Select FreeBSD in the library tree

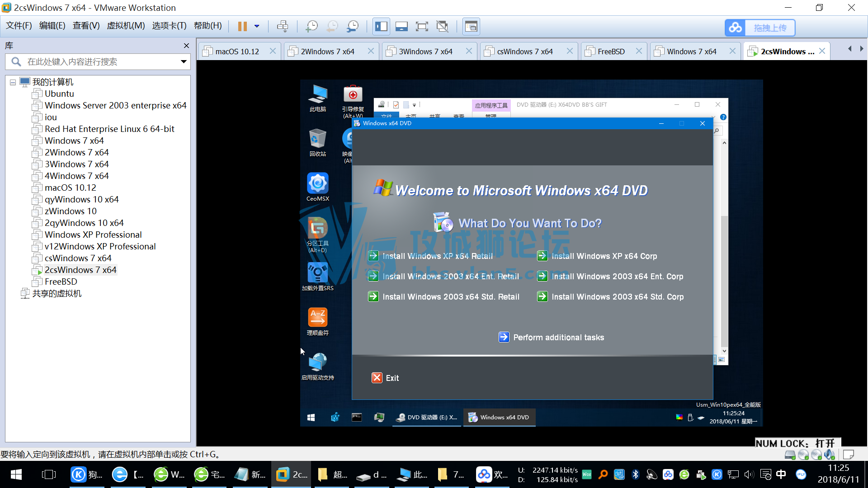pos(61,282)
